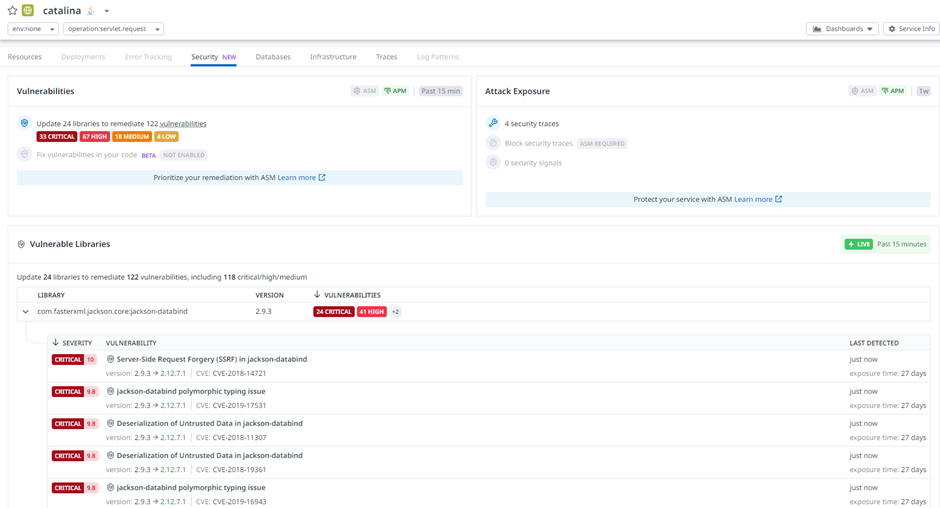The width and height of the screenshot is (940, 508).
Task: Click the hand icon beside Block security traces
Action: tap(493, 143)
